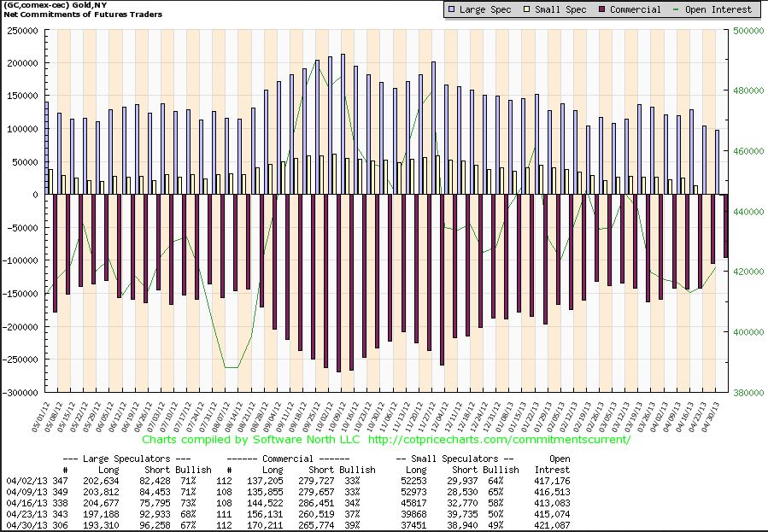This screenshot has height=532, width=768.
Task: Click the table row date 04/23/13
Action: point(26,514)
